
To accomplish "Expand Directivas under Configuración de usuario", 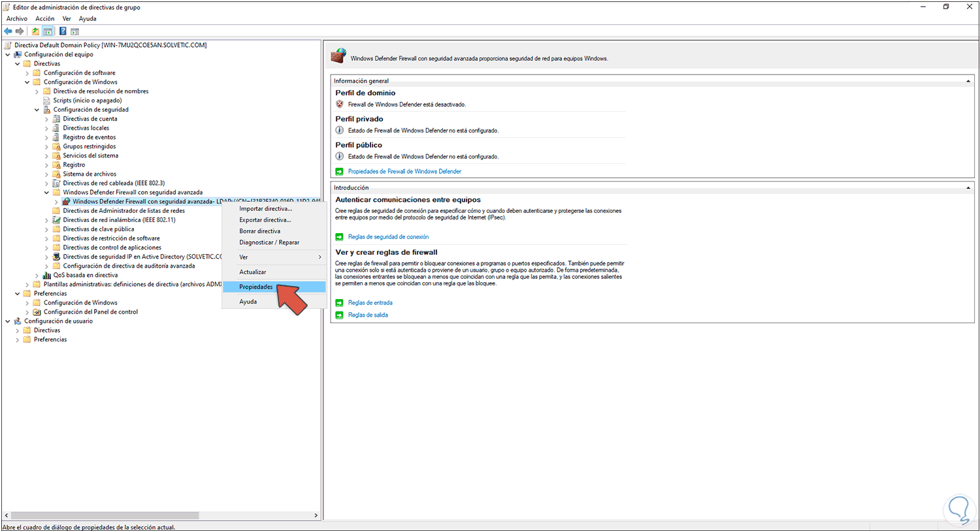I will pos(18,330).
